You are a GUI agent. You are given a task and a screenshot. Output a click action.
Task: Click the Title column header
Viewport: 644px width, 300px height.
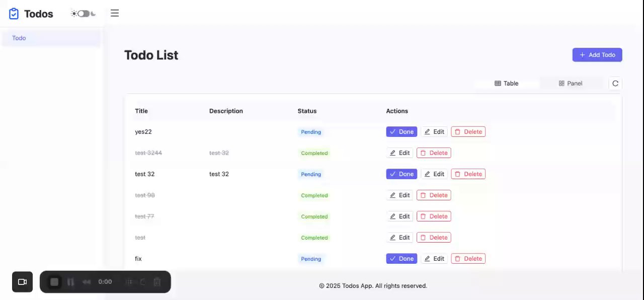coord(141,111)
